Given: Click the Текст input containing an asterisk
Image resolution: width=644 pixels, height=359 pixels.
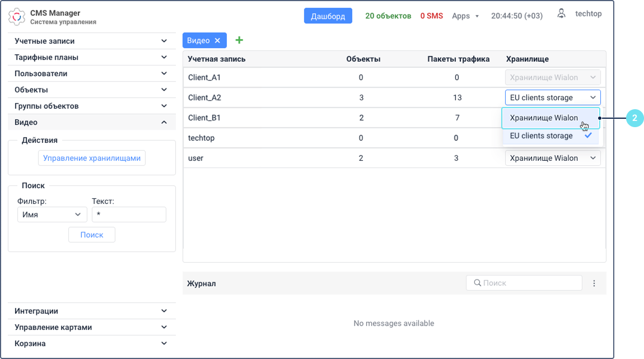Looking at the screenshot, I should (129, 215).
